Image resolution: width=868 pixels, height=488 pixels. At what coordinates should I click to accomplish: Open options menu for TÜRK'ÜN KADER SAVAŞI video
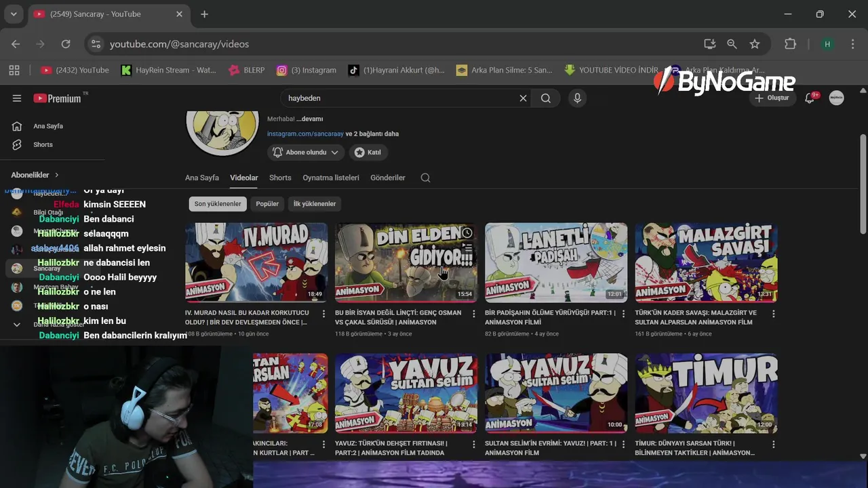coord(773,314)
